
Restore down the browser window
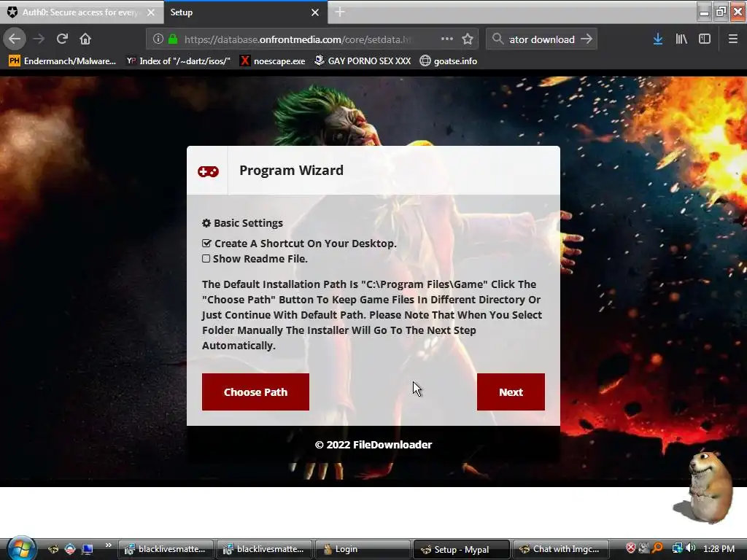721,12
